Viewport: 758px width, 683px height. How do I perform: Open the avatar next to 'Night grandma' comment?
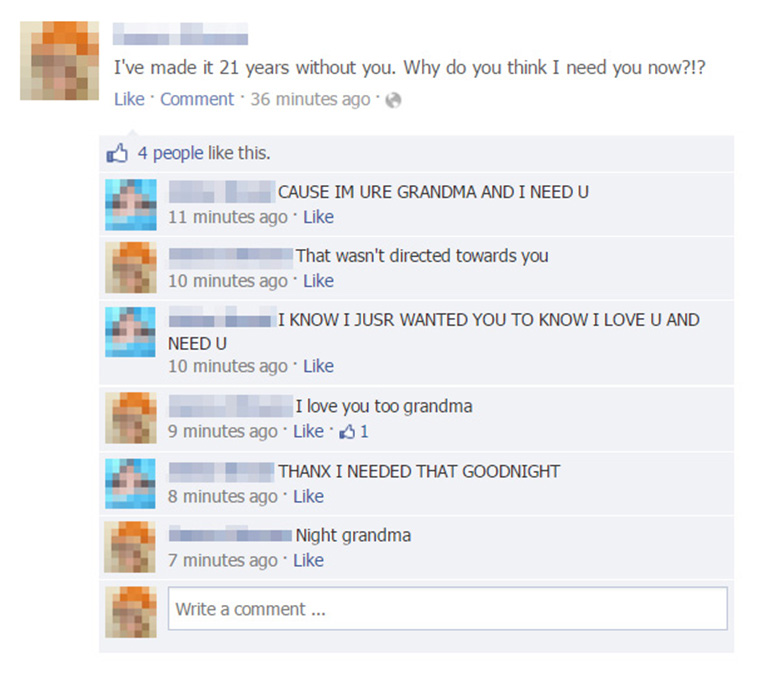(131, 547)
